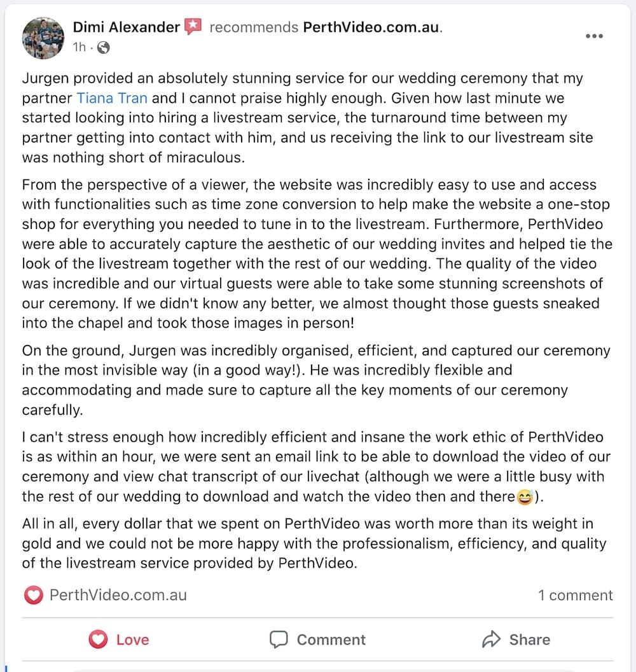Click the word recommends in post header
The height and width of the screenshot is (672, 636).
(x=253, y=27)
